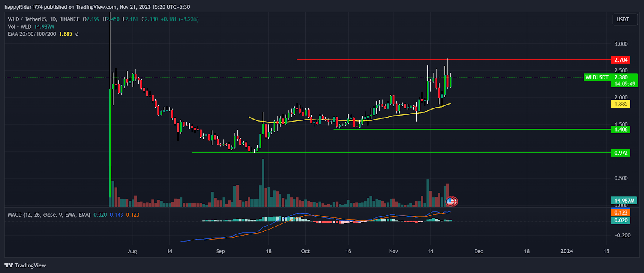Click the MACD (12, 26, close, 9, EMA, EMA) legend
The image size is (644, 273).
pyautogui.click(x=49, y=215)
